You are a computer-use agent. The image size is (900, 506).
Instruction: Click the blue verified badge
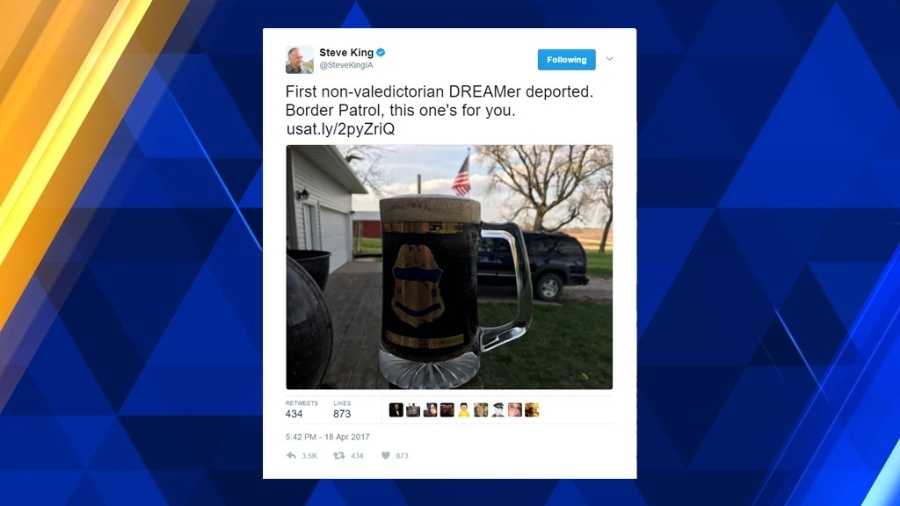[x=381, y=52]
